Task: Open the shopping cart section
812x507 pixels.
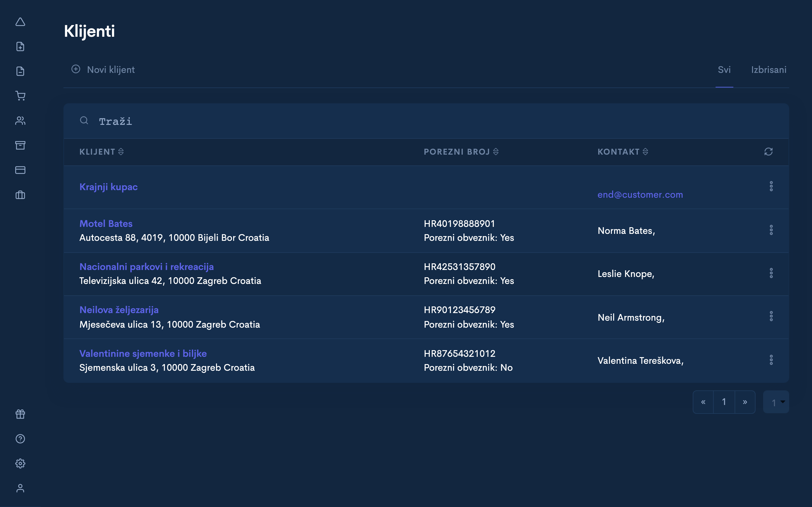Action: (x=21, y=96)
